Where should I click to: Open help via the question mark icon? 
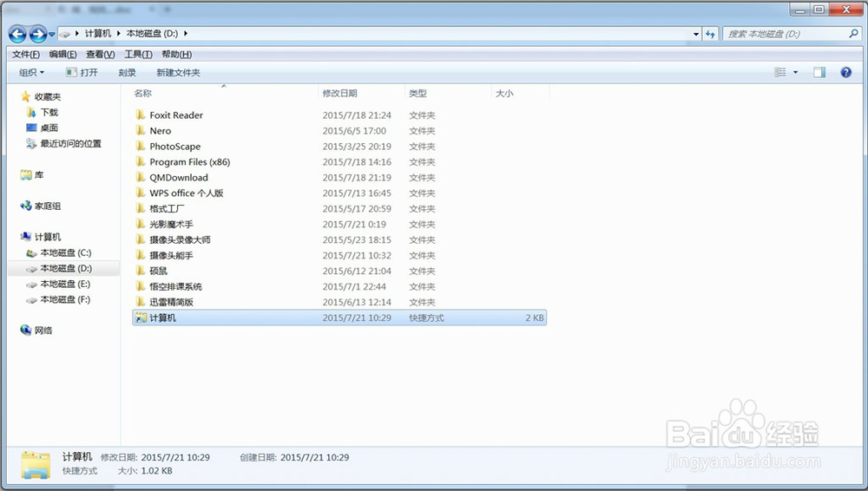(845, 73)
